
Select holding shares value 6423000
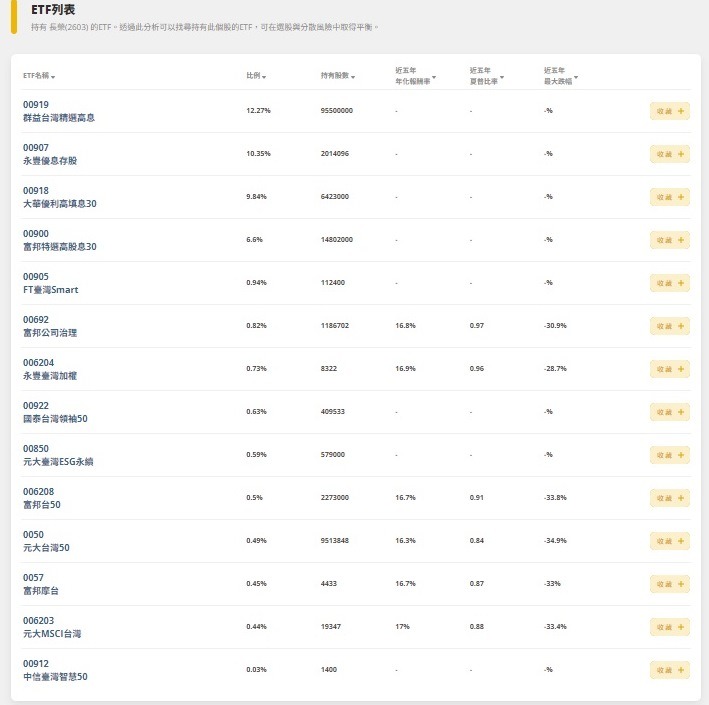335,197
